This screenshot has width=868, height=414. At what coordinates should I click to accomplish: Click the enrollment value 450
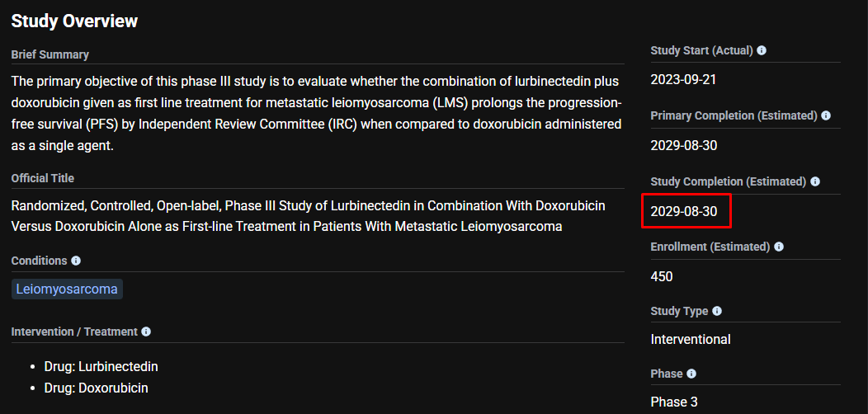(662, 276)
